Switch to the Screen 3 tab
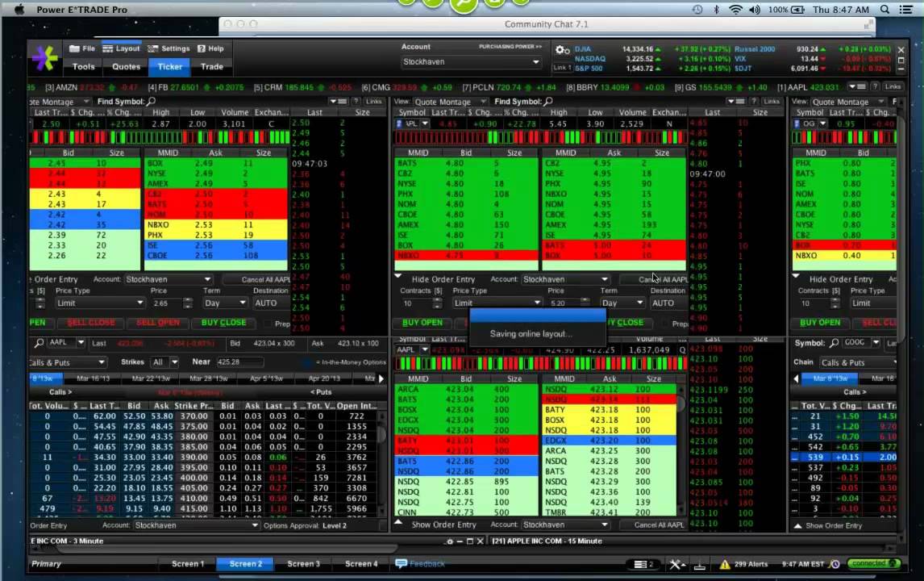 click(303, 564)
